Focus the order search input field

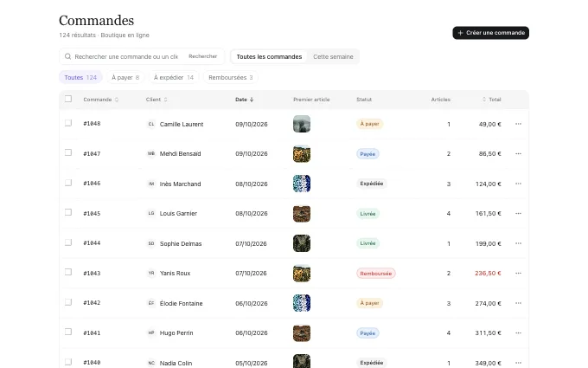pyautogui.click(x=126, y=56)
